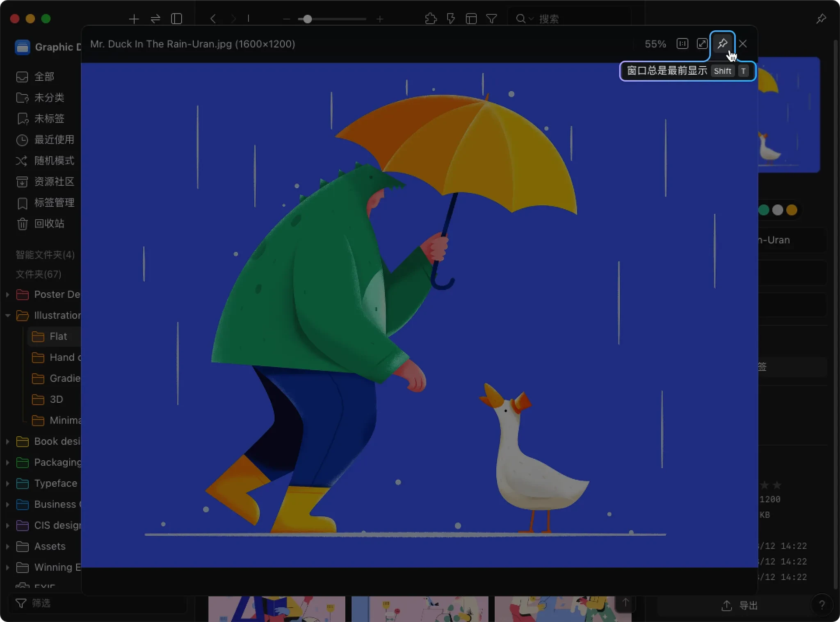Click 文件夹(67) section header

click(x=39, y=274)
